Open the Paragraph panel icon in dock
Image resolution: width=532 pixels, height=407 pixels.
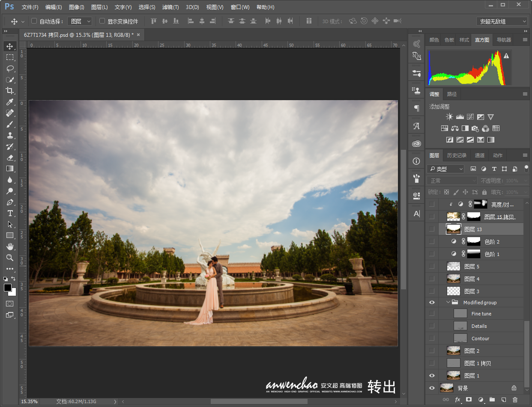point(416,108)
